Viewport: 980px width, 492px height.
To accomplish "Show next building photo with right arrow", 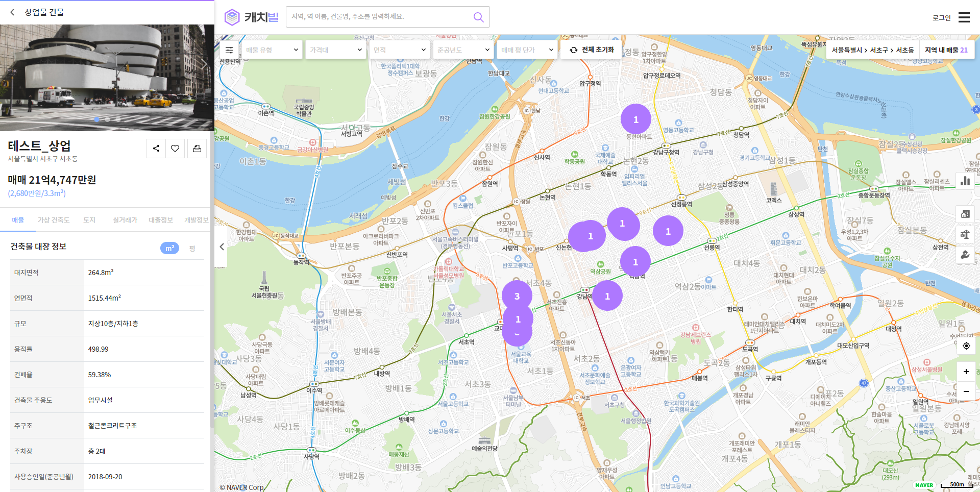I will tap(204, 64).
